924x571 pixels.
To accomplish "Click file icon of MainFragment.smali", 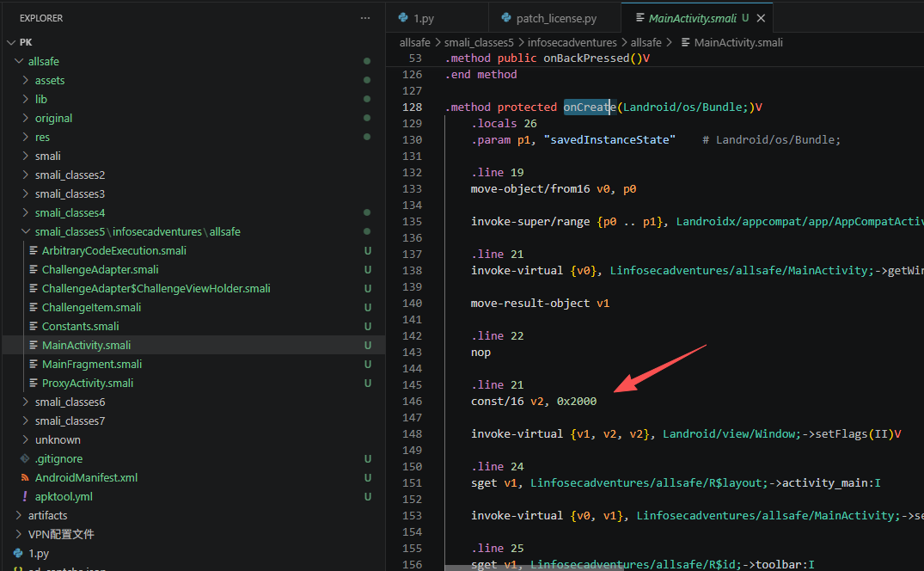I will (34, 364).
